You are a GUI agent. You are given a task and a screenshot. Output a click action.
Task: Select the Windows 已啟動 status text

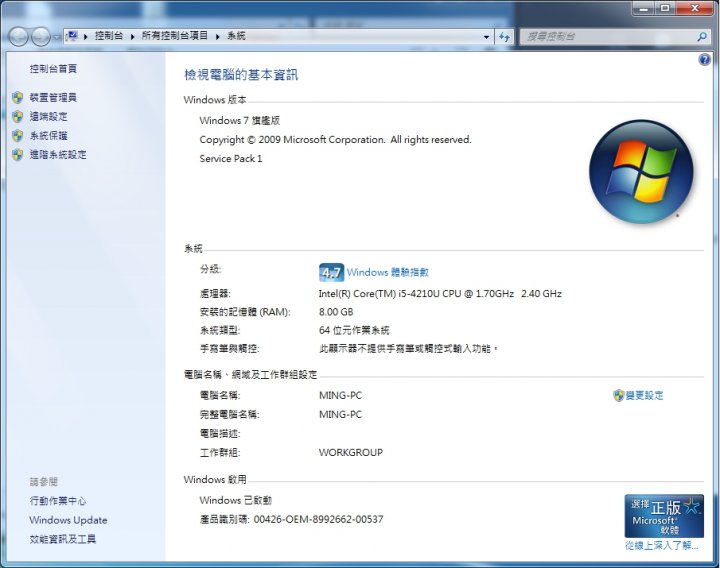(236, 501)
